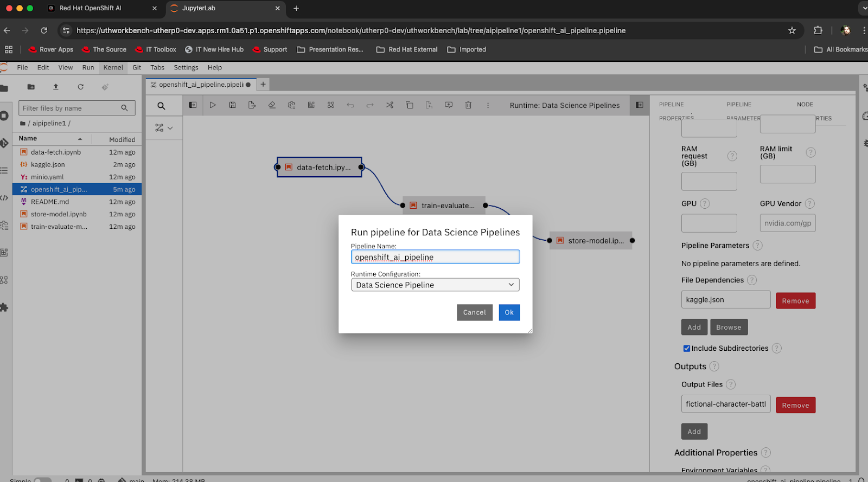The image size is (868, 482).
Task: Click the Delete trash icon in toolbar
Action: [x=468, y=105]
